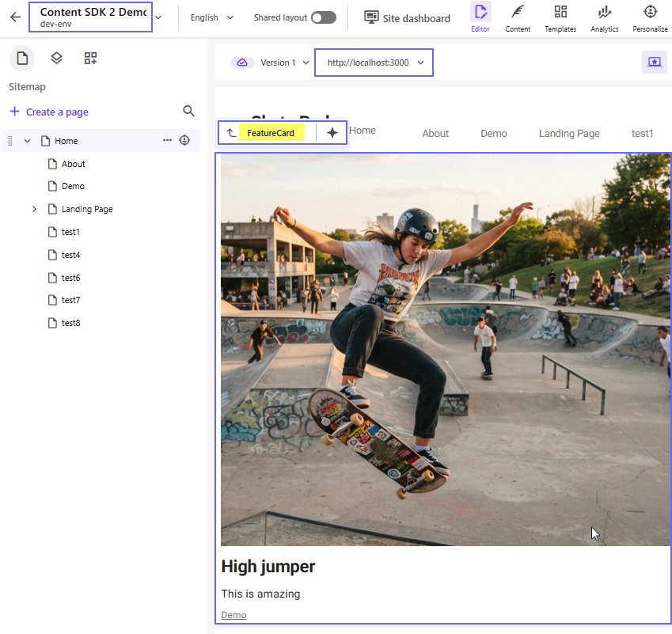Open the http://localhost:3000 host dropdown

click(x=374, y=63)
